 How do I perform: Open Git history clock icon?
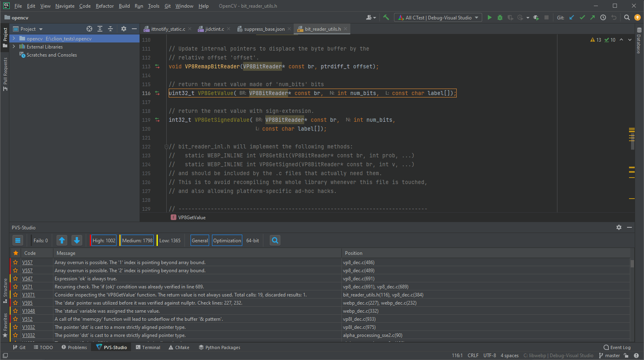click(603, 17)
